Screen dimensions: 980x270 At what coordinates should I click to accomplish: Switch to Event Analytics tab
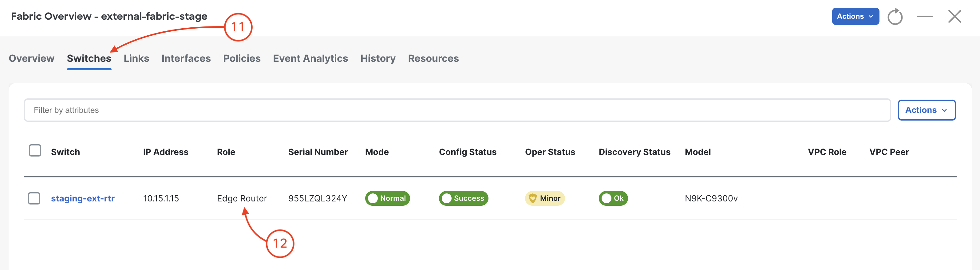coord(310,58)
